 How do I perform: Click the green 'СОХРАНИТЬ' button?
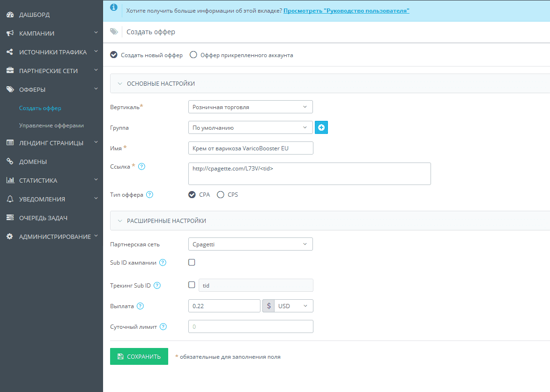(139, 356)
